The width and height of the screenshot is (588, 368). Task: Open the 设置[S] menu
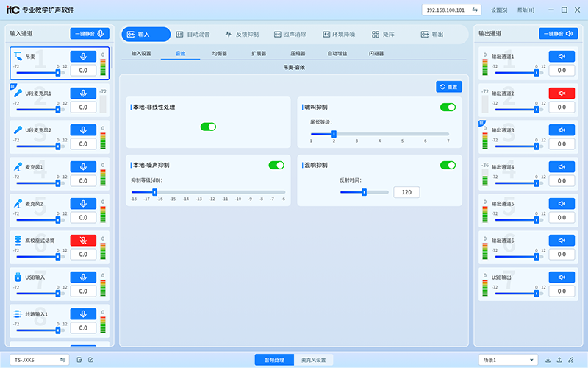[499, 10]
